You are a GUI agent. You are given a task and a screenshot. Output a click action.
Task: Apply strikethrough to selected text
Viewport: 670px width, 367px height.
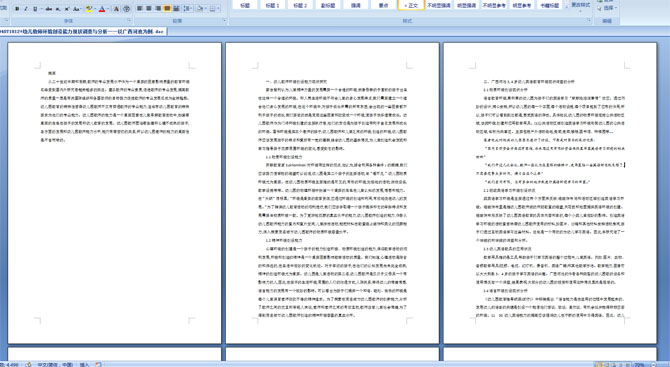click(49, 9)
